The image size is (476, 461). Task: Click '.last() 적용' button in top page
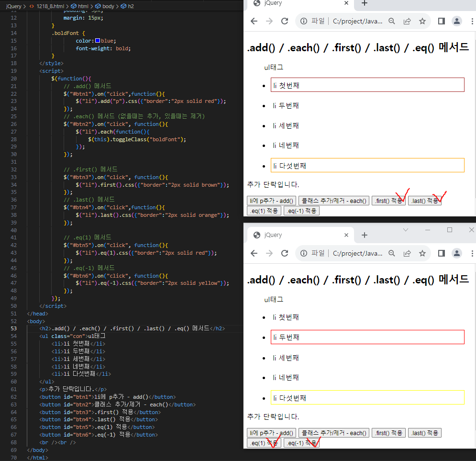pos(425,201)
